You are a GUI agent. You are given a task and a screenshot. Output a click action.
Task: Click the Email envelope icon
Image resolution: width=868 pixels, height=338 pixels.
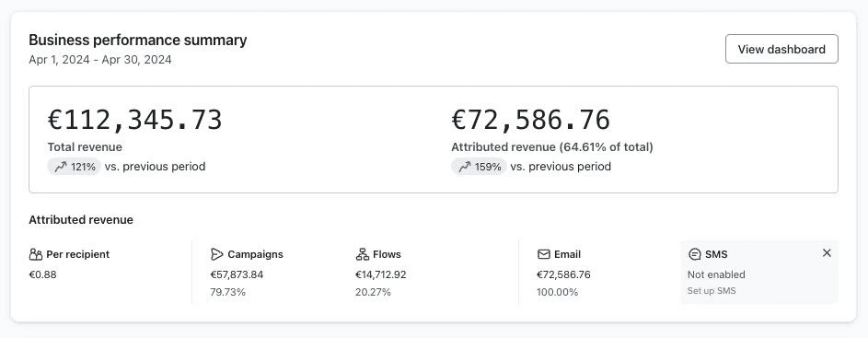click(544, 254)
